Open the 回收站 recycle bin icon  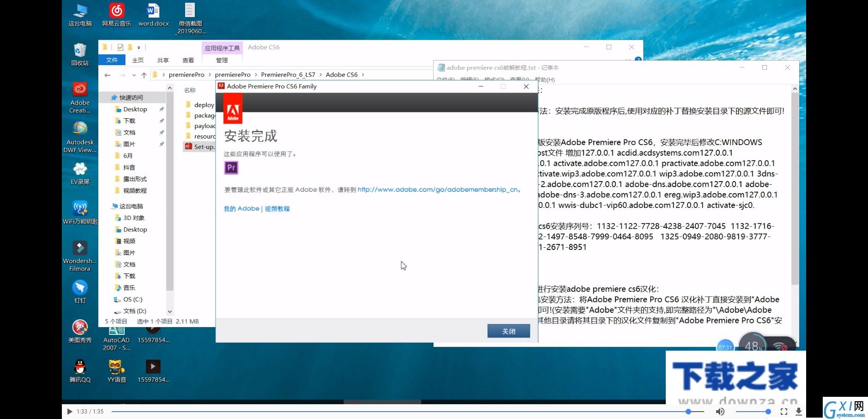coord(80,55)
